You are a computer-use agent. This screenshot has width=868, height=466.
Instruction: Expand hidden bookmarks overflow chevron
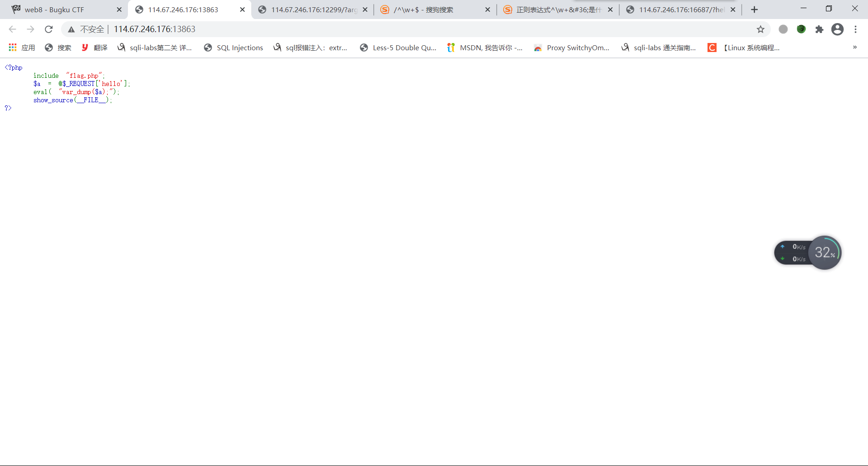click(854, 48)
